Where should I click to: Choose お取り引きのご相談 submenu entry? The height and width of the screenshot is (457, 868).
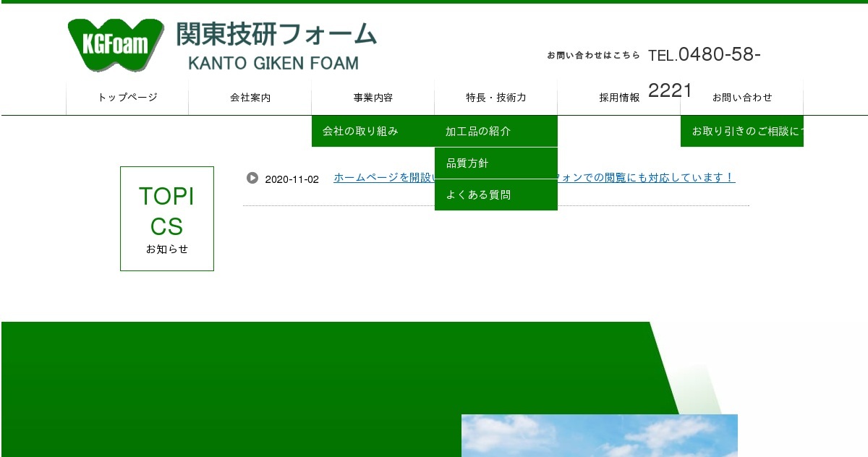(741, 131)
